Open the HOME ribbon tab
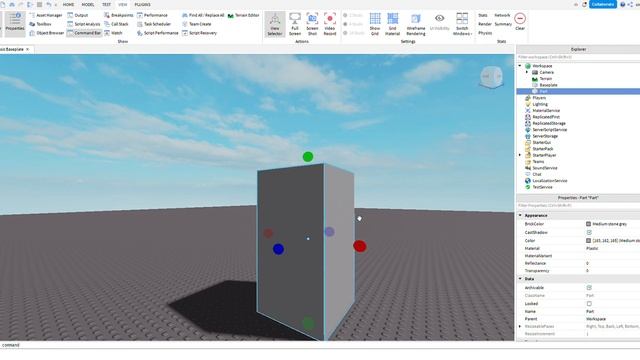The height and width of the screenshot is (360, 640). pyautogui.click(x=68, y=4)
